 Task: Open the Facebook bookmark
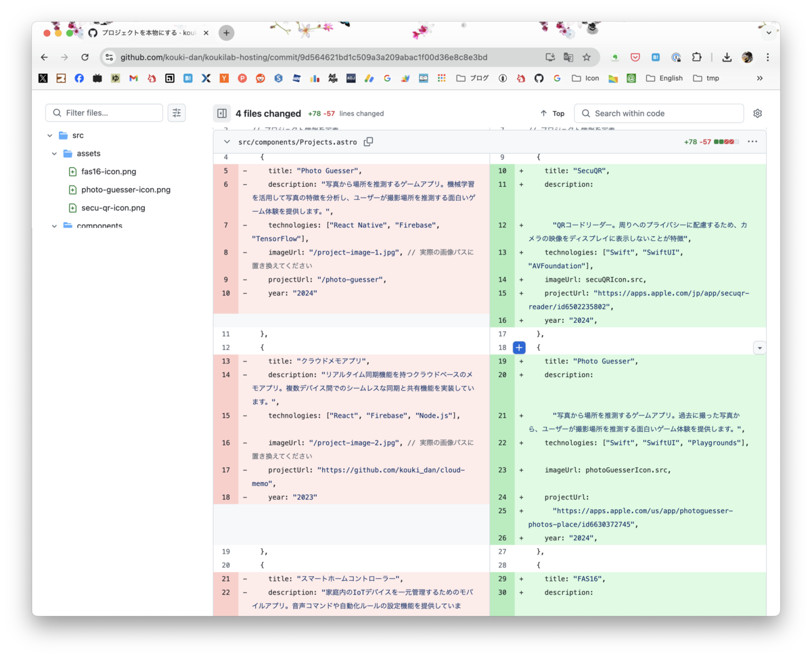(79, 79)
